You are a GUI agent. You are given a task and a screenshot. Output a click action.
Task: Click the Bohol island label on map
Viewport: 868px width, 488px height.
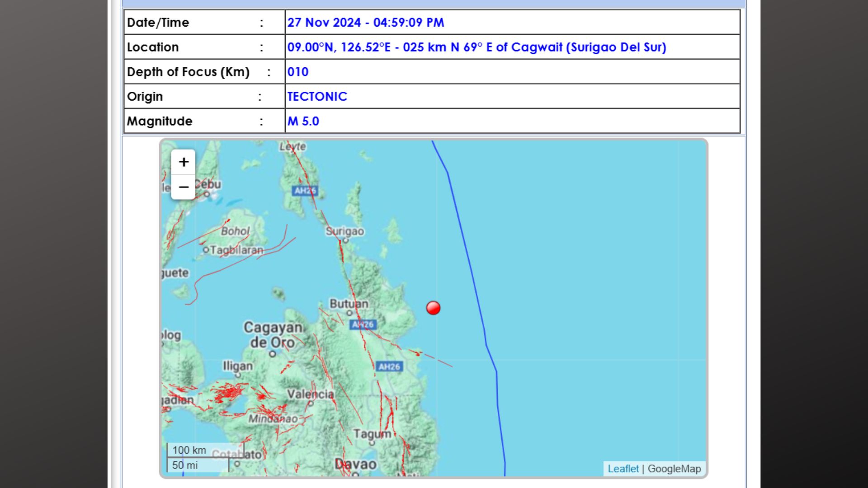click(x=235, y=231)
